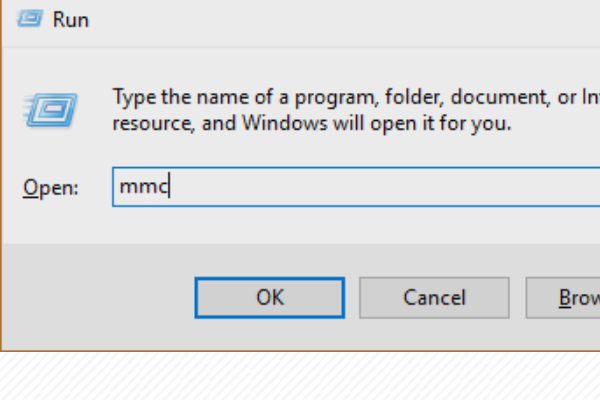Viewport: 600px width, 400px height.
Task: Click the word "document" in the description
Action: click(501, 97)
